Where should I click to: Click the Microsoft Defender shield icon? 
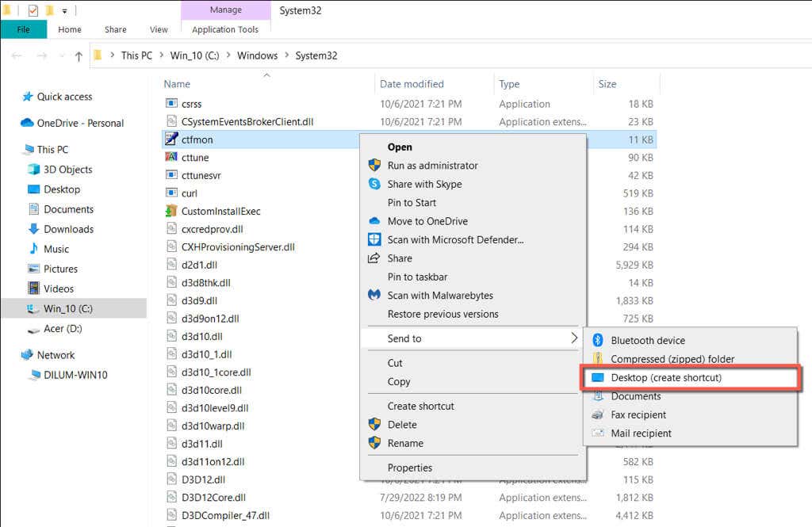tap(374, 239)
